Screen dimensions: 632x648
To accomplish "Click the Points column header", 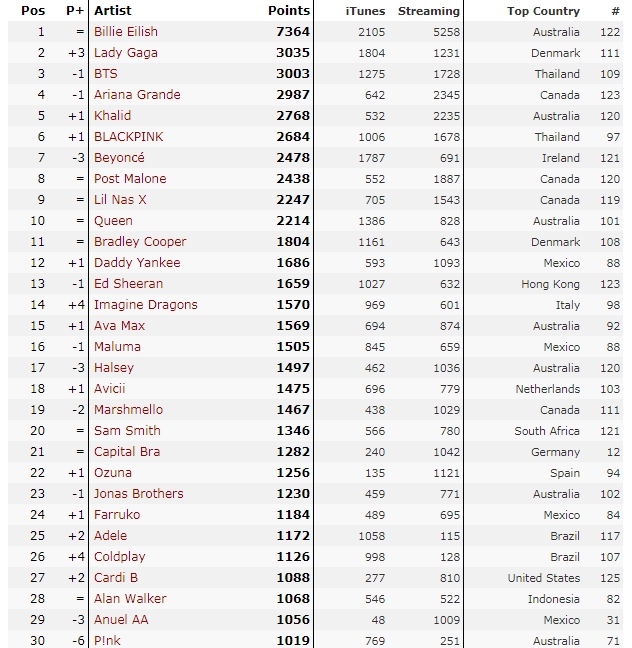I will click(x=289, y=11).
